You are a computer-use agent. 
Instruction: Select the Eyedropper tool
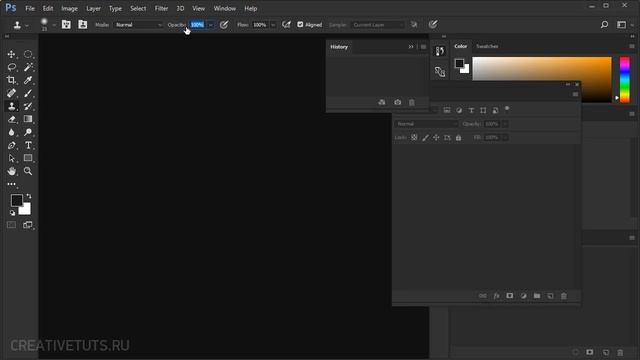pyautogui.click(x=28, y=80)
